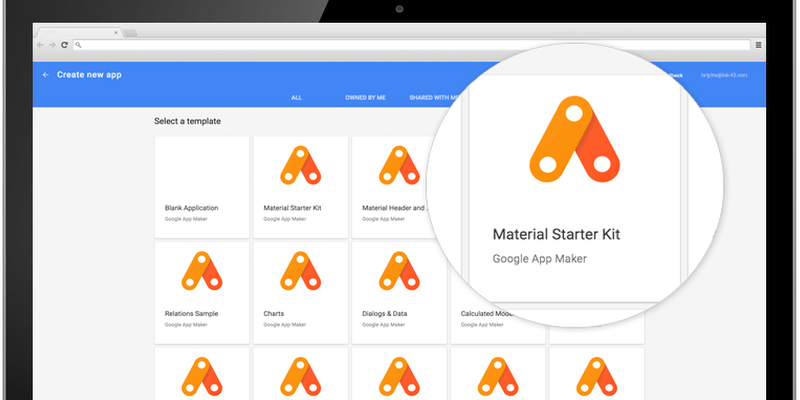This screenshot has width=800, height=400.
Task: Click the Dialogs & Data template icon
Action: pos(399,271)
